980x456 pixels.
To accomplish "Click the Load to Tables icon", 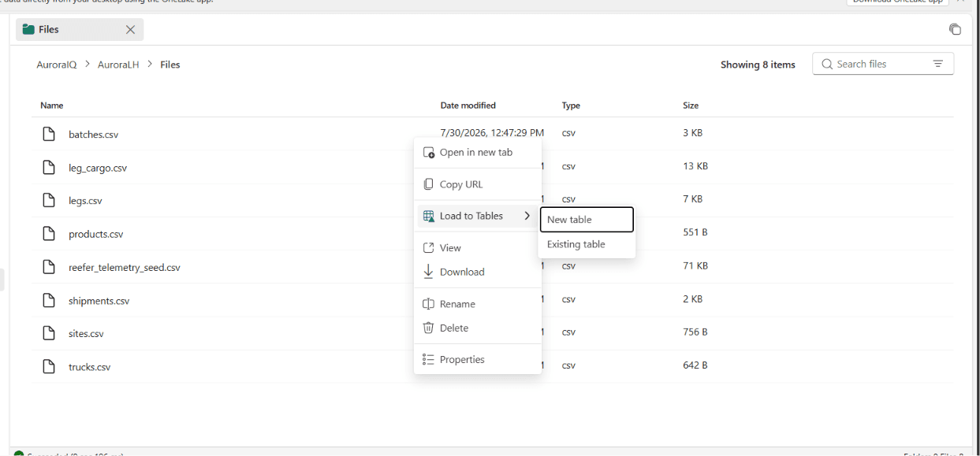I will [429, 216].
